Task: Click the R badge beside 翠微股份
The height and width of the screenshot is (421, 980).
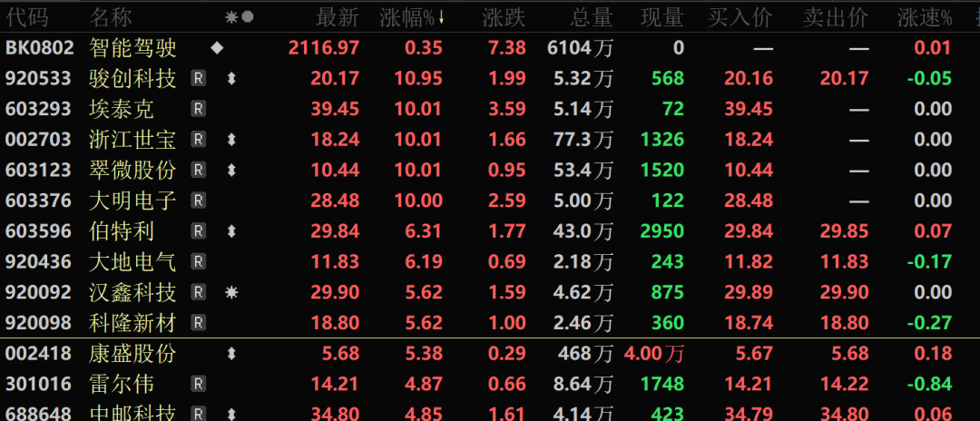Action: click(198, 170)
